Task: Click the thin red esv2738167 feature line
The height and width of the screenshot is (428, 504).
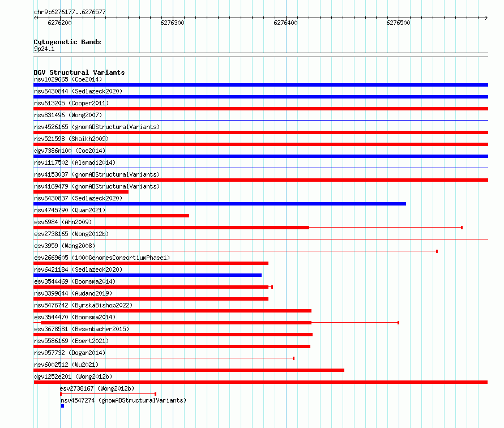Action: pyautogui.click(x=108, y=394)
